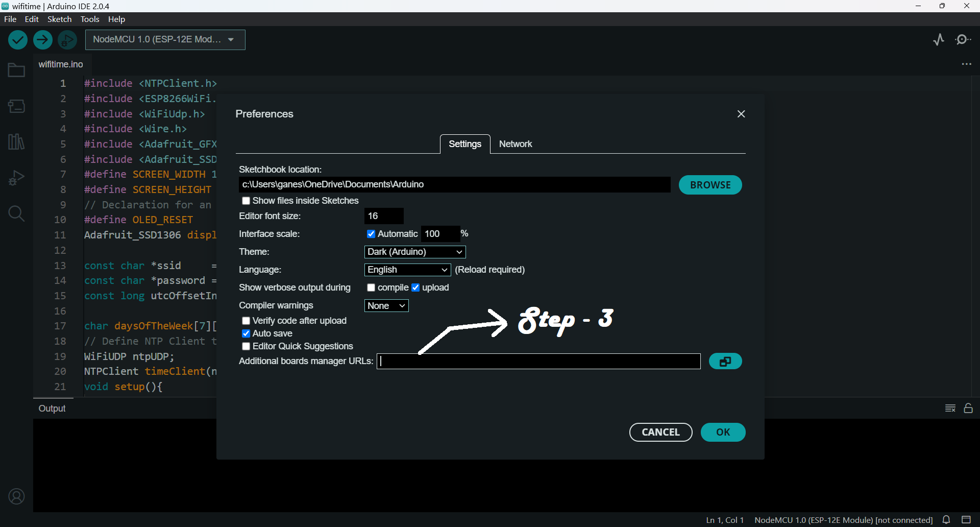Open the Language dropdown

(407, 270)
